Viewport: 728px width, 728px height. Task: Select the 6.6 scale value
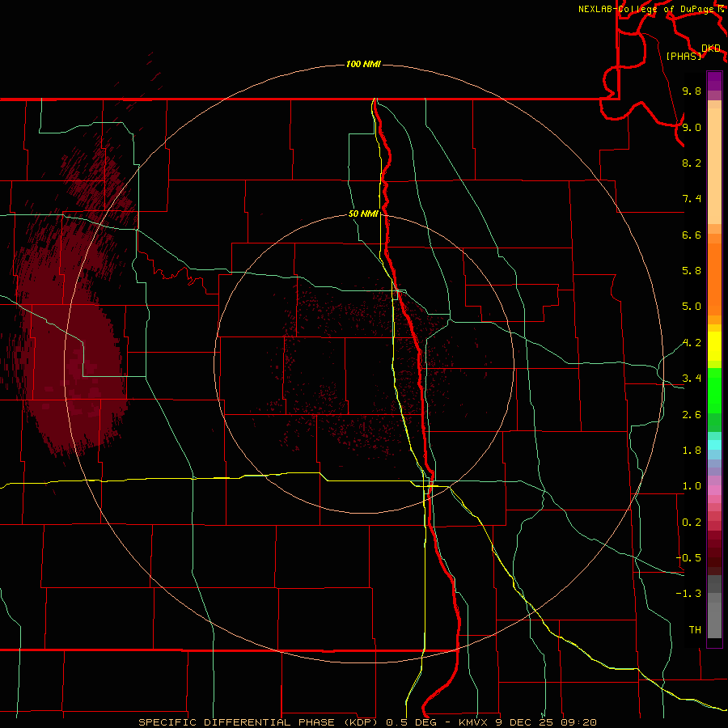tap(692, 235)
